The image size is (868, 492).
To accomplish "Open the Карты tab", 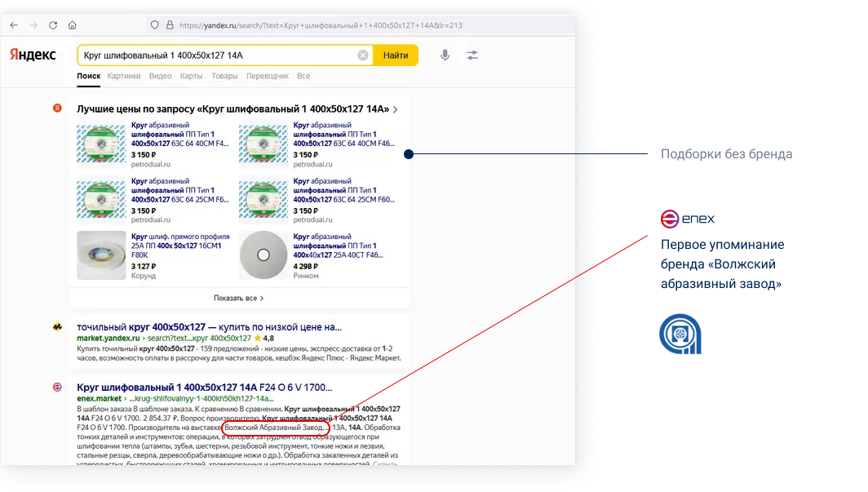I will [x=191, y=76].
